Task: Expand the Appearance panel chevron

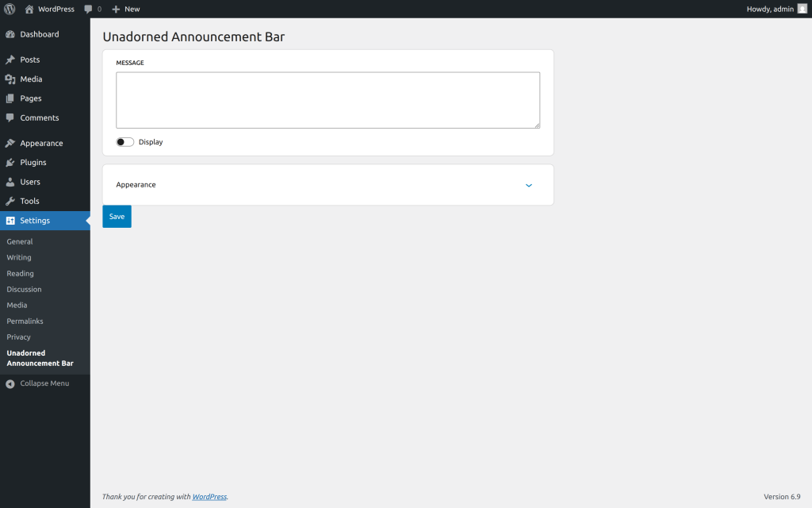Action: (x=529, y=185)
